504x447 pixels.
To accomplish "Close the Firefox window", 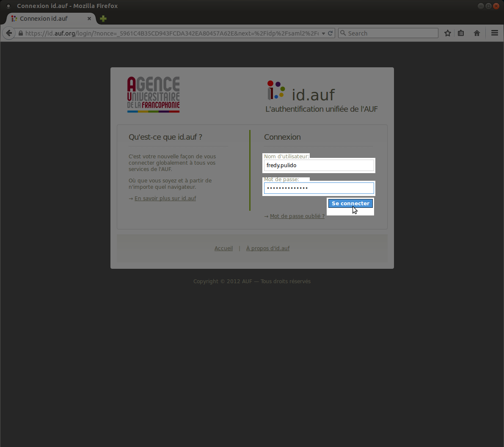I will (496, 6).
